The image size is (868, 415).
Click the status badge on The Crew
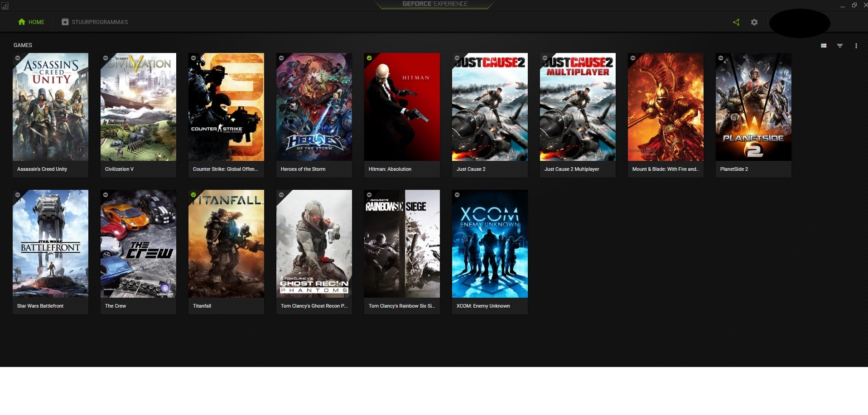[106, 195]
